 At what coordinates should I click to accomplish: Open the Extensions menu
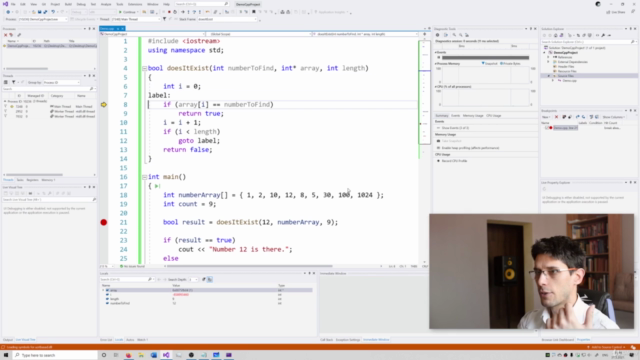click(135, 4)
